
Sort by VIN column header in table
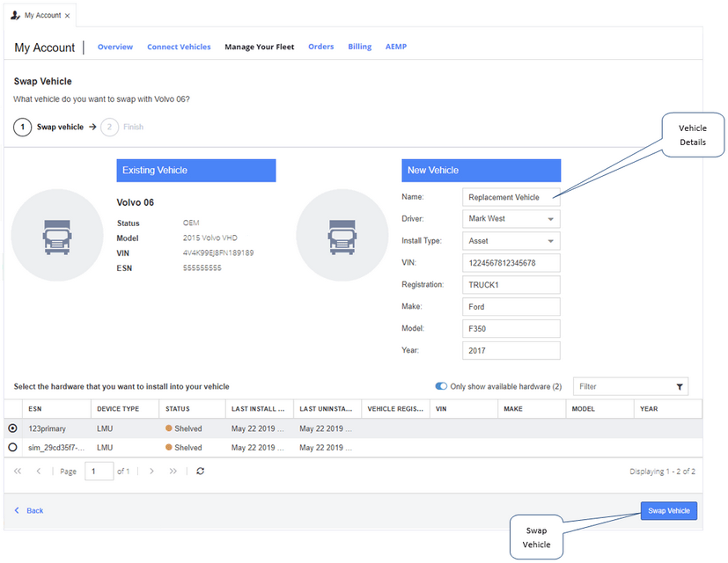(464, 409)
